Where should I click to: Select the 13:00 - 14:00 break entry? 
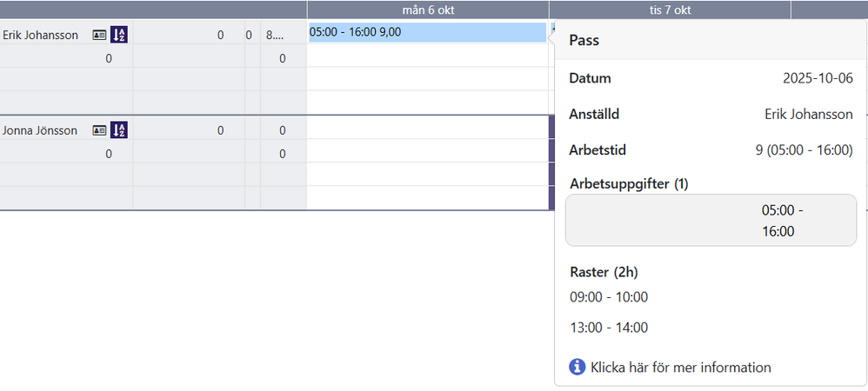[x=609, y=328]
